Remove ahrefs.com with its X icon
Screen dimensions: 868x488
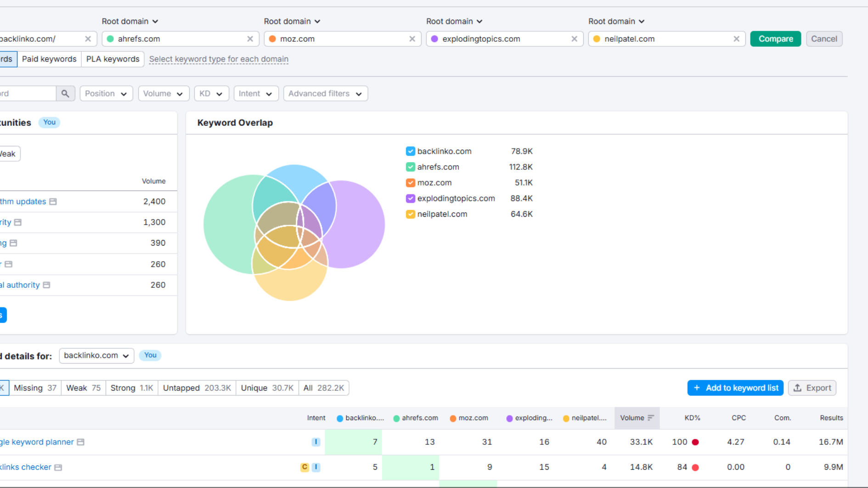point(250,39)
